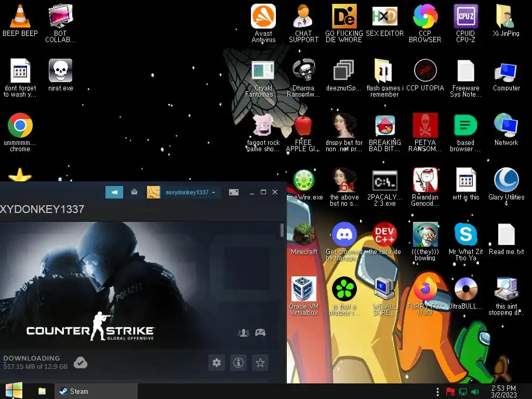Open Steam friend requests envelope icon
This screenshot has width=532, height=399.
point(135,192)
